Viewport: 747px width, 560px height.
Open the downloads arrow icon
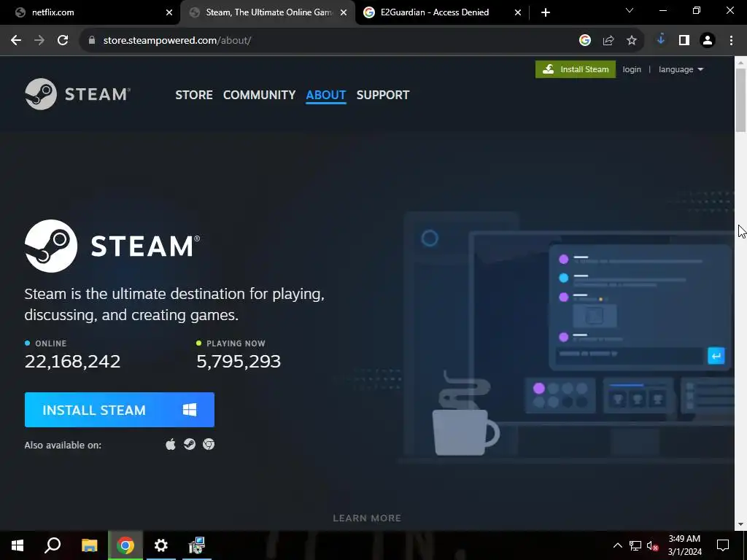pos(661,40)
